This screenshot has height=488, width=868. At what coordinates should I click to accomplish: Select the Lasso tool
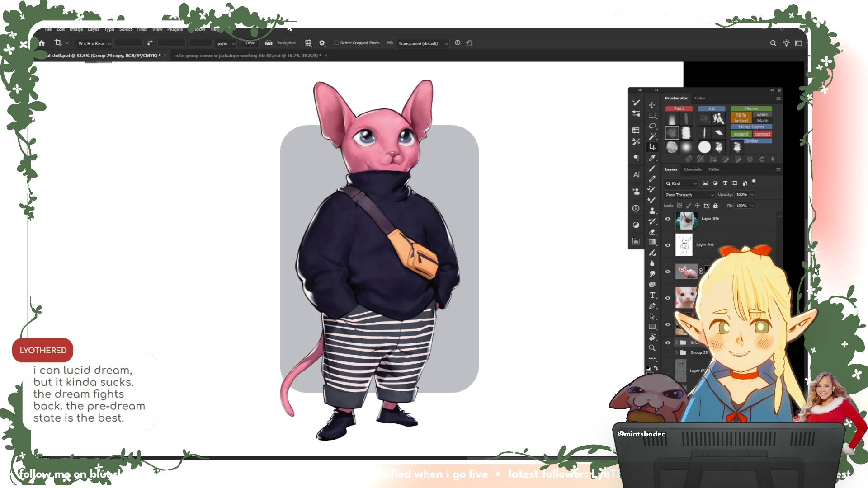pos(652,126)
